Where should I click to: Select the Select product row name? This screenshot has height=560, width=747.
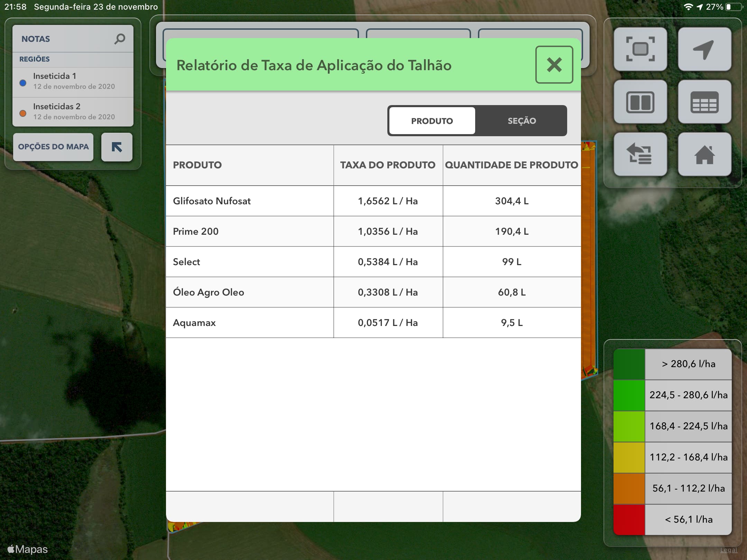[186, 262]
